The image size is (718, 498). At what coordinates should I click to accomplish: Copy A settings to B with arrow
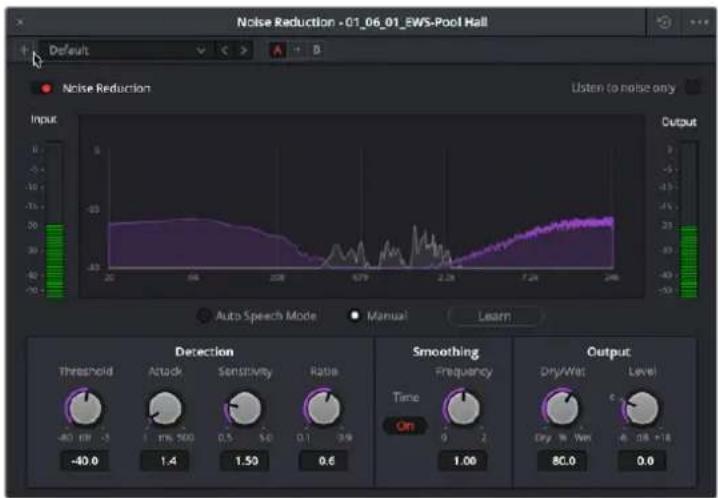298,50
